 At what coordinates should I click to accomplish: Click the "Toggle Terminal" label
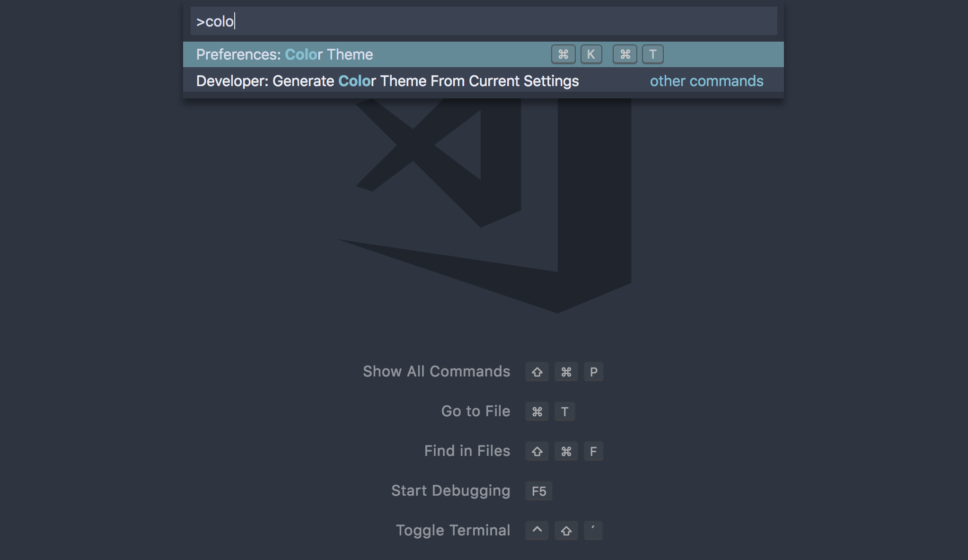tap(453, 530)
